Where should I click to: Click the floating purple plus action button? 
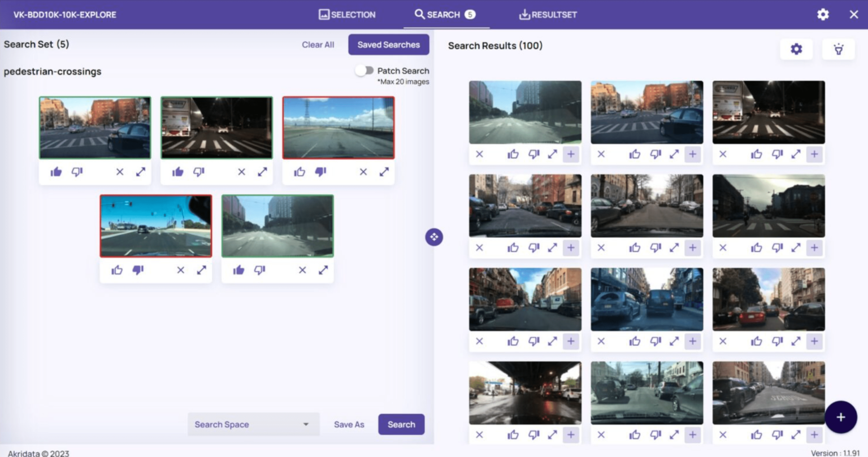coord(840,417)
